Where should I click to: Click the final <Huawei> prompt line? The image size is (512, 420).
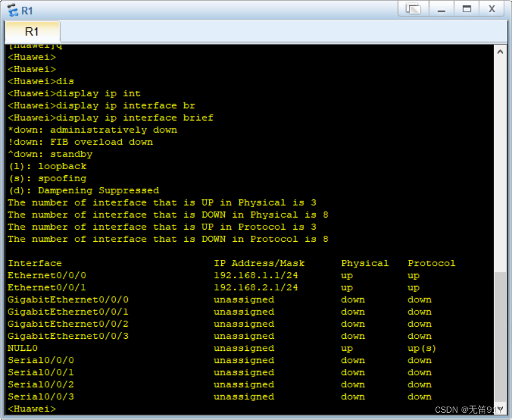(32, 409)
